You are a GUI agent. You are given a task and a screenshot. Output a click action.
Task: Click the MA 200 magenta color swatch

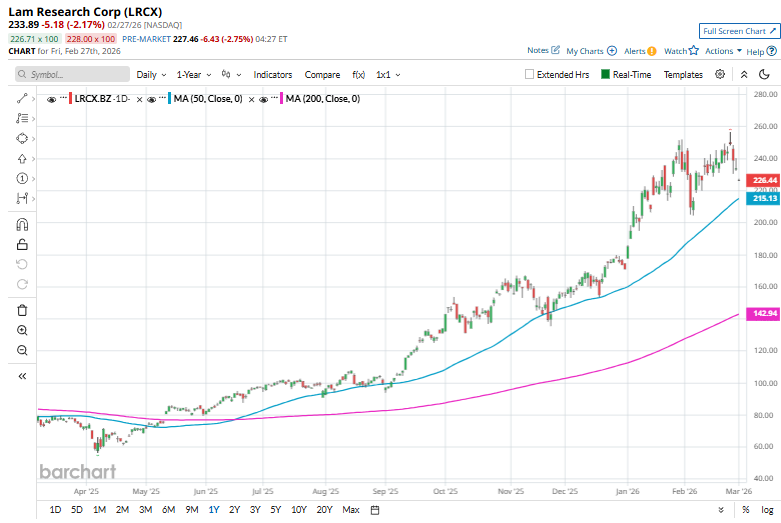(x=279, y=99)
